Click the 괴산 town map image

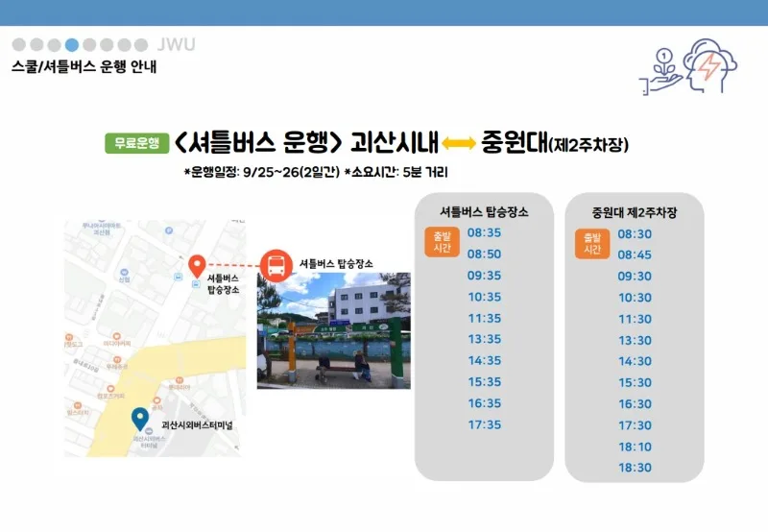point(155,338)
